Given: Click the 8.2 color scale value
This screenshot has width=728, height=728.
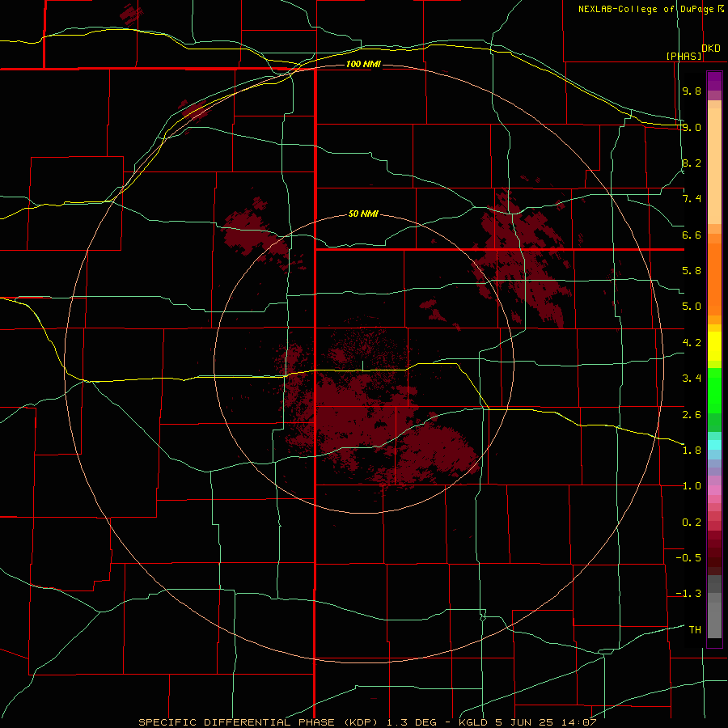Looking at the screenshot, I should (692, 163).
